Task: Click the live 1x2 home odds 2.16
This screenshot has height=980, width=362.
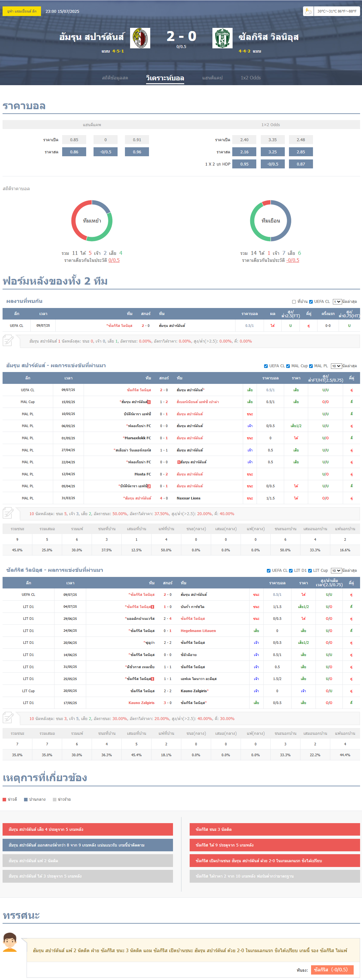Action: [x=244, y=152]
